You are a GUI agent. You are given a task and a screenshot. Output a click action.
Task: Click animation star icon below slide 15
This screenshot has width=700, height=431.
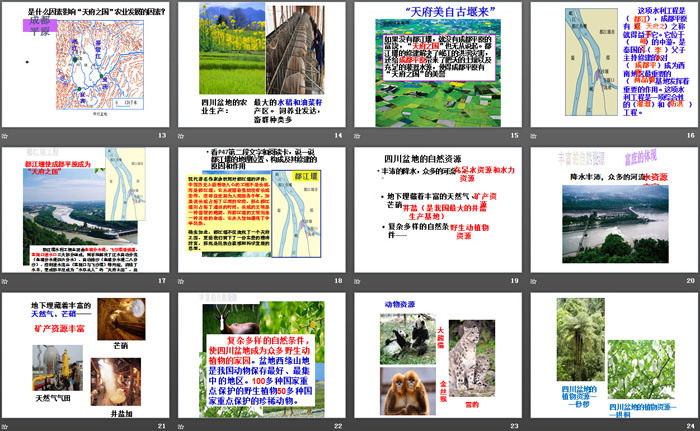357,136
